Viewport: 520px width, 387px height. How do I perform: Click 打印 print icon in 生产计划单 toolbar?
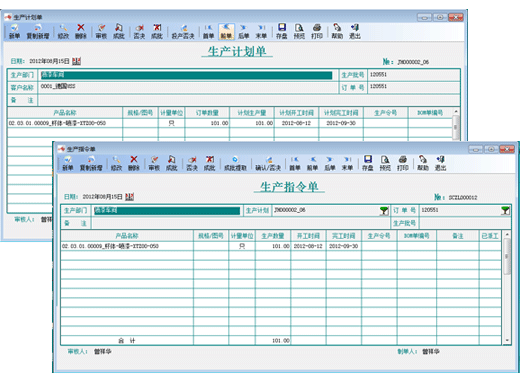[x=317, y=32]
